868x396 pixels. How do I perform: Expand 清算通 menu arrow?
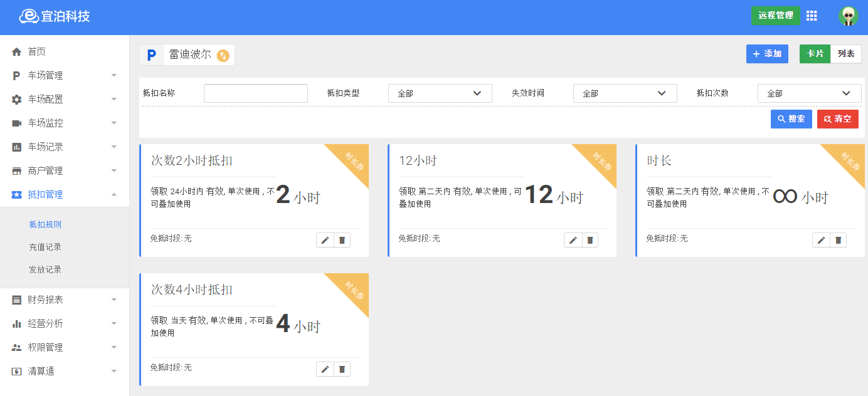114,371
